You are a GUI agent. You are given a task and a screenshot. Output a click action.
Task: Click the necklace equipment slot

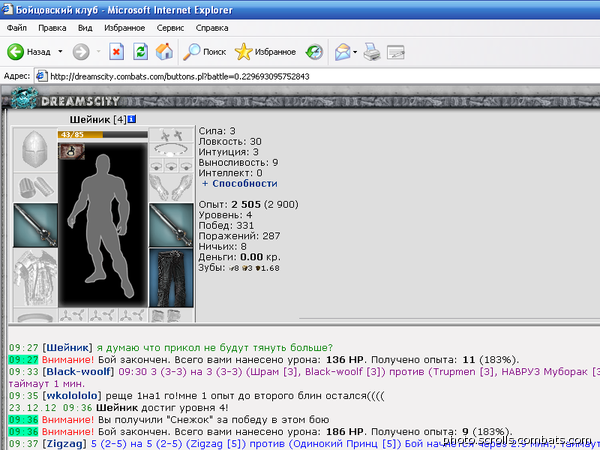pos(171,150)
